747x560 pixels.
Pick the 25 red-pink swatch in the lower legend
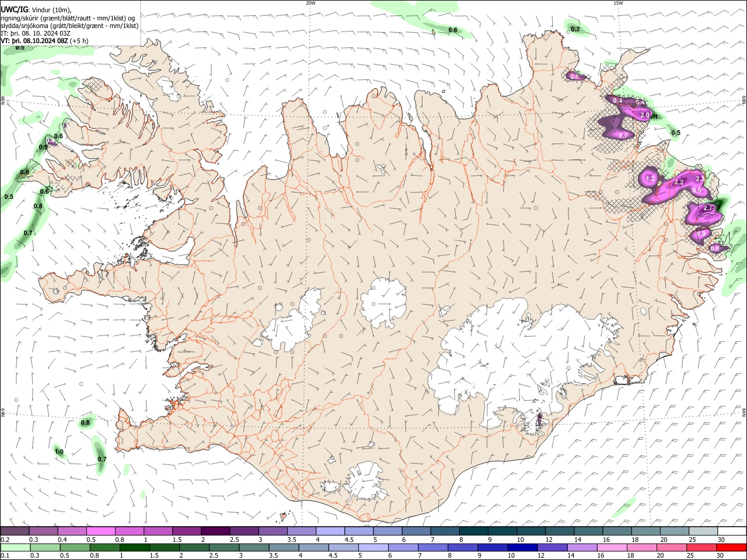[x=701, y=548]
